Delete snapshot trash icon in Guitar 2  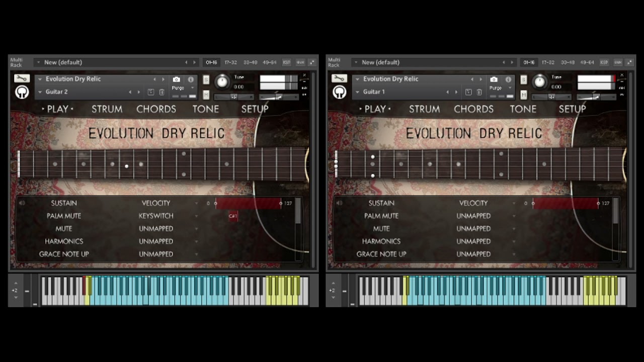[x=162, y=92]
